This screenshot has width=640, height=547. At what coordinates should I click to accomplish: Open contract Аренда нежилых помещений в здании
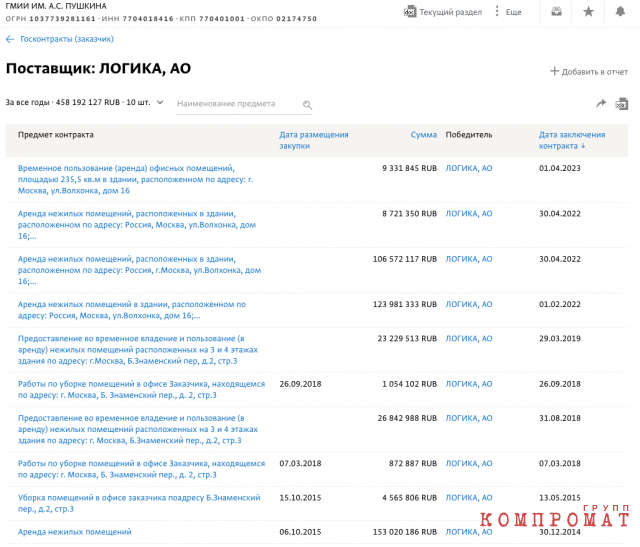tap(132, 310)
